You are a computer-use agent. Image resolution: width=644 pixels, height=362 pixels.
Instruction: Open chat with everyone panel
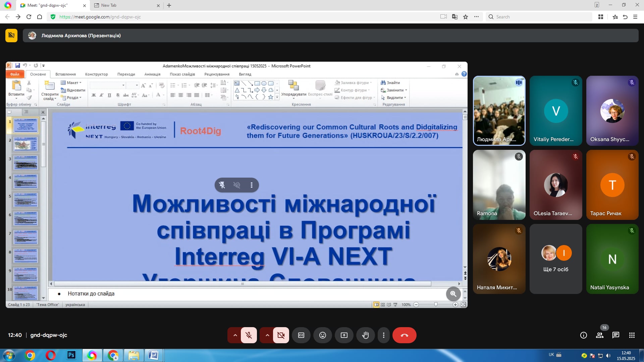616,335
